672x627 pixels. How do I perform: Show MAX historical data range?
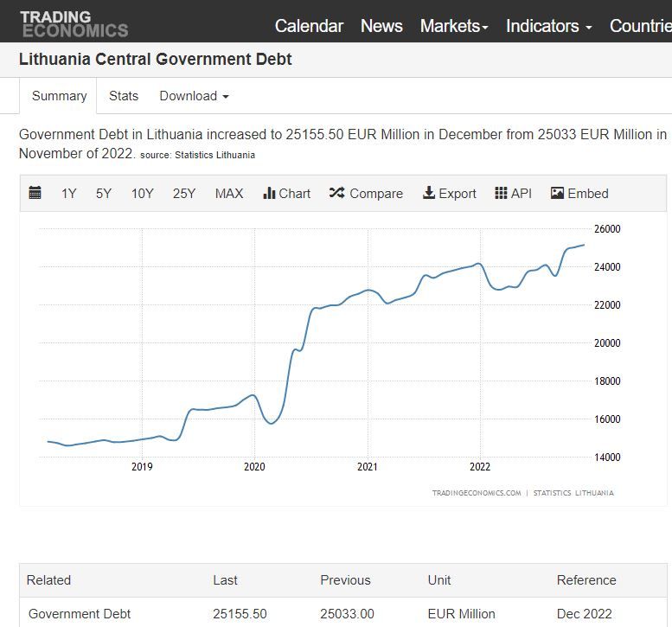[x=229, y=193]
